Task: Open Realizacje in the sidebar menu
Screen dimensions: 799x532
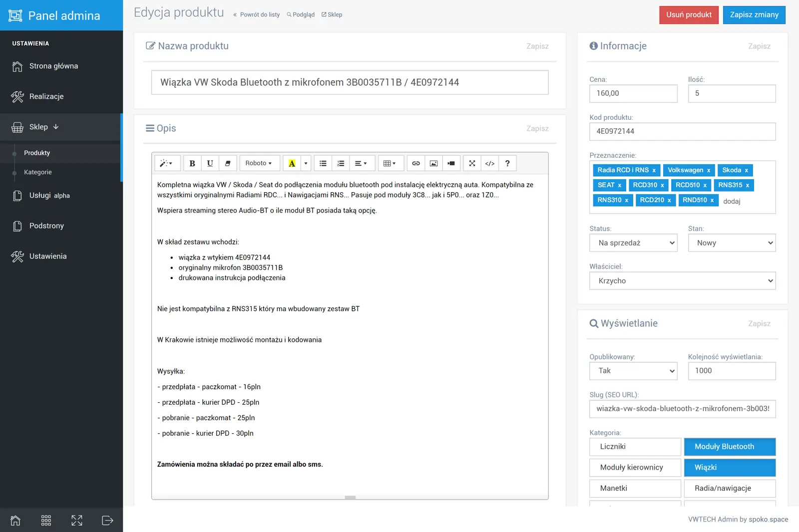Action: coord(46,96)
